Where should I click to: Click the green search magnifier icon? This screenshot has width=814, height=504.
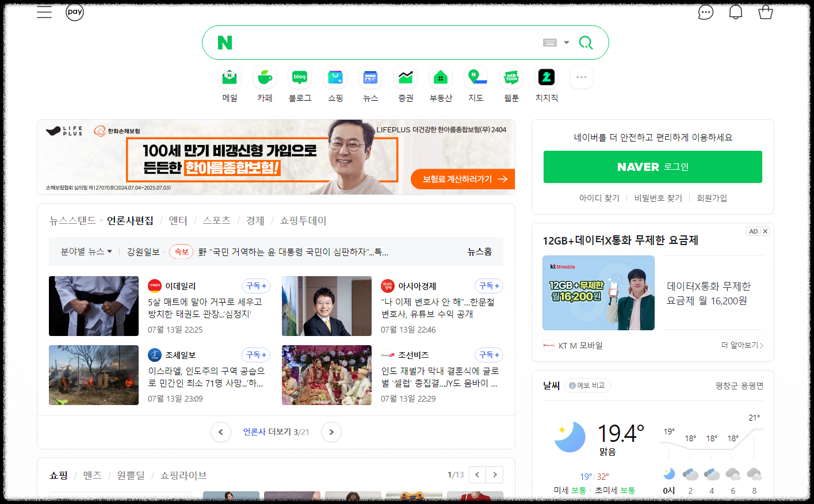coord(586,43)
